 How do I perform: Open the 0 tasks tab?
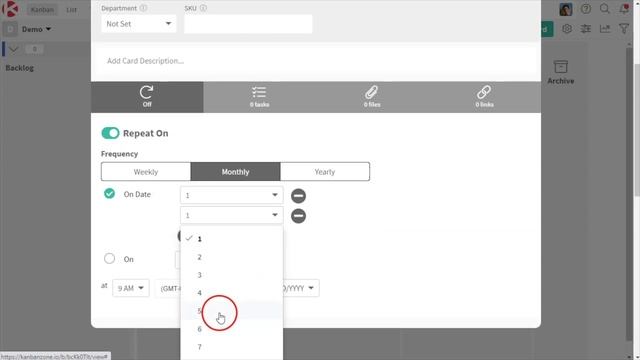tap(259, 97)
